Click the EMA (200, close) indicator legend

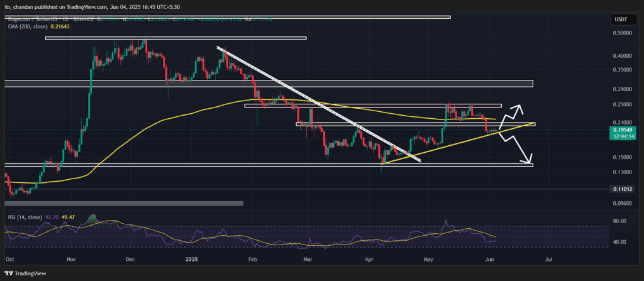(x=27, y=26)
